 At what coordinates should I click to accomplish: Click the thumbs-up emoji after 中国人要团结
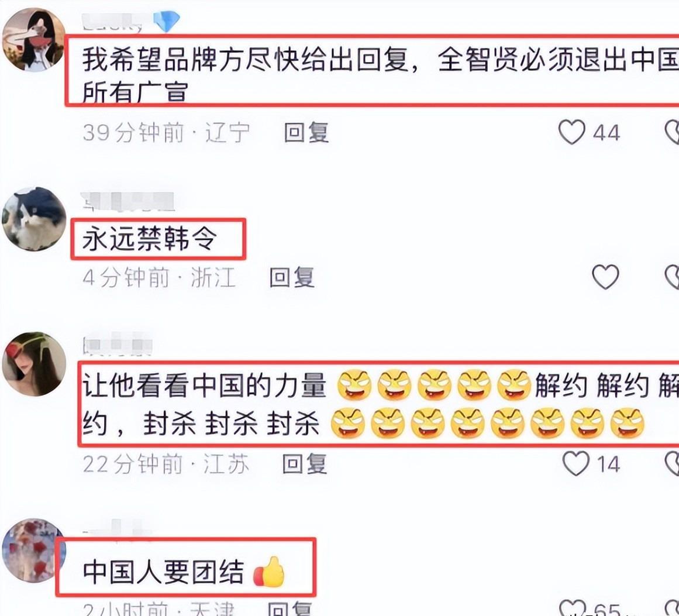(x=268, y=572)
